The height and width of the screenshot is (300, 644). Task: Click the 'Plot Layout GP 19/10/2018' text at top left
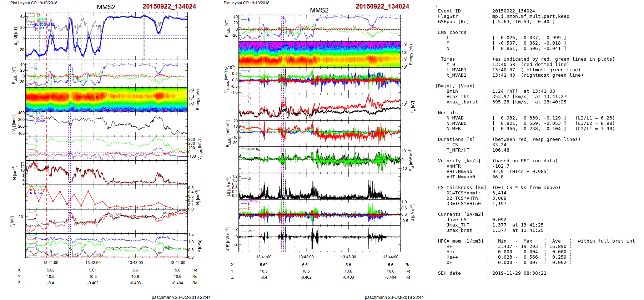click(x=34, y=3)
